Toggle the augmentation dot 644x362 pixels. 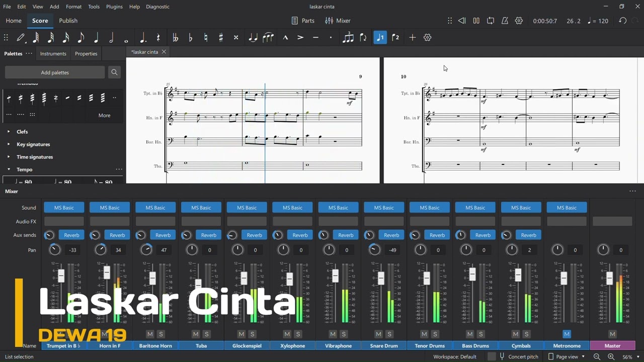(143, 38)
